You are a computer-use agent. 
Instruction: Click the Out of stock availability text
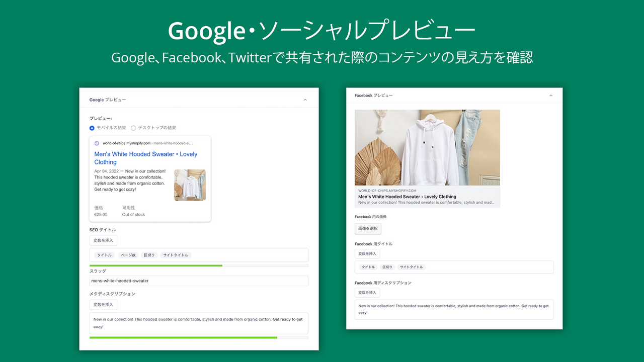[133, 215]
